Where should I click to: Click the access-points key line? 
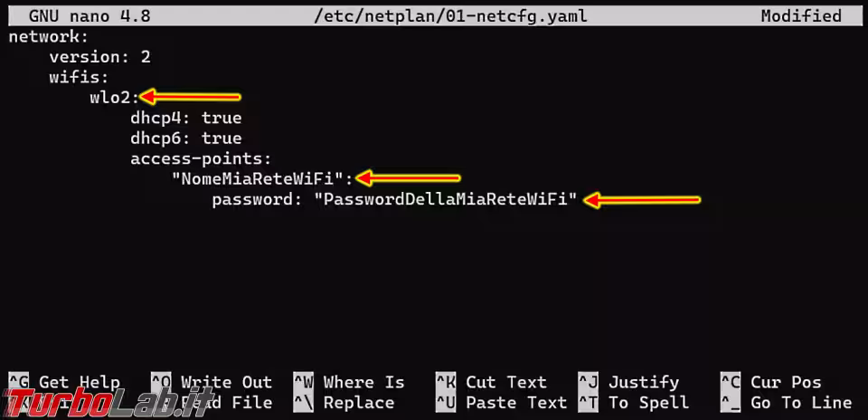[x=201, y=159]
